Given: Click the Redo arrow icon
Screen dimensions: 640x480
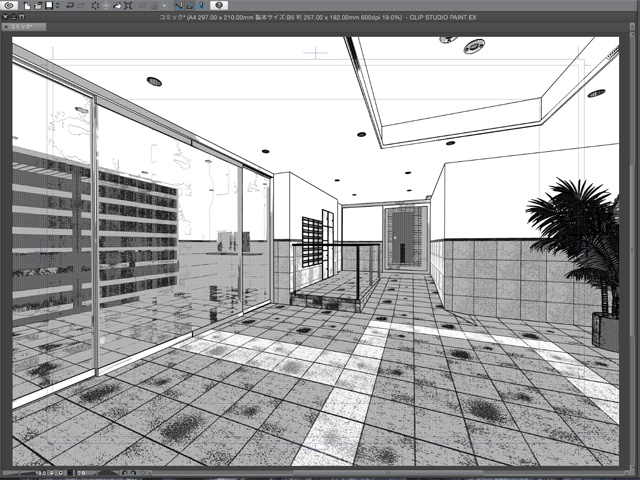Looking at the screenshot, I should (x=81, y=5).
